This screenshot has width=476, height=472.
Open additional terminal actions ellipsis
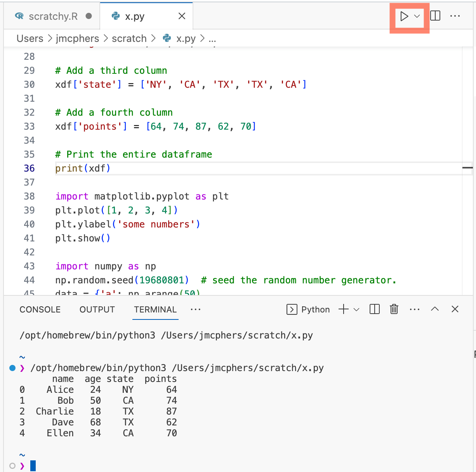coord(415,309)
